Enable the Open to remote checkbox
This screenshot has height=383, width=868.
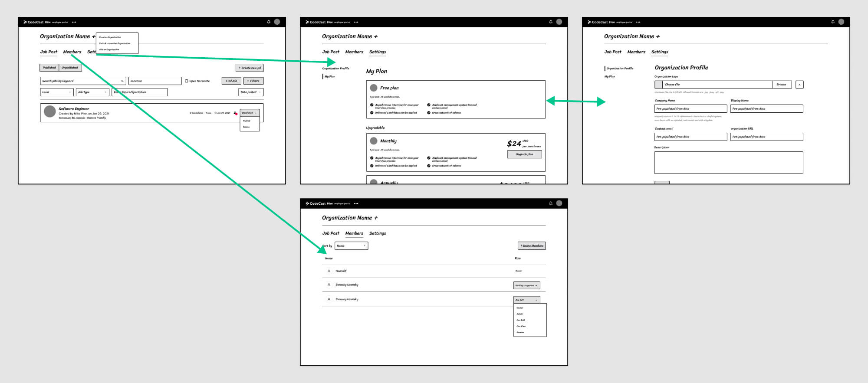[x=187, y=81]
